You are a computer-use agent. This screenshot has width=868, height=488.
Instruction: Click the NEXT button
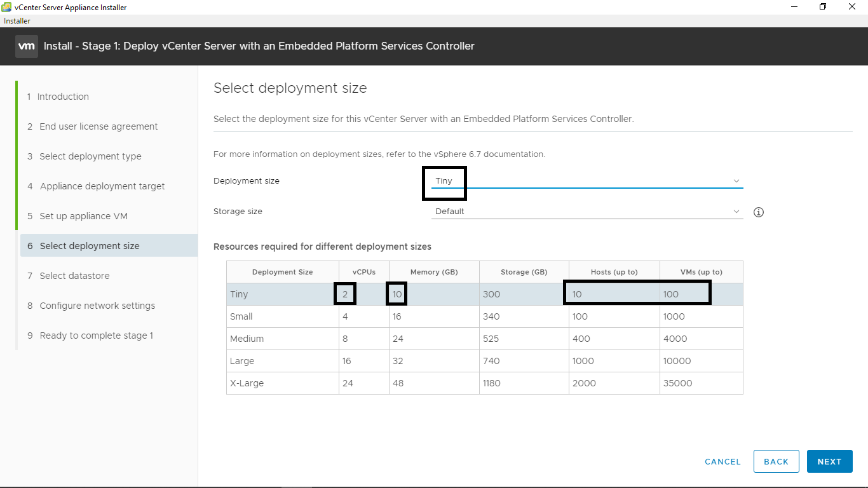[x=829, y=462]
